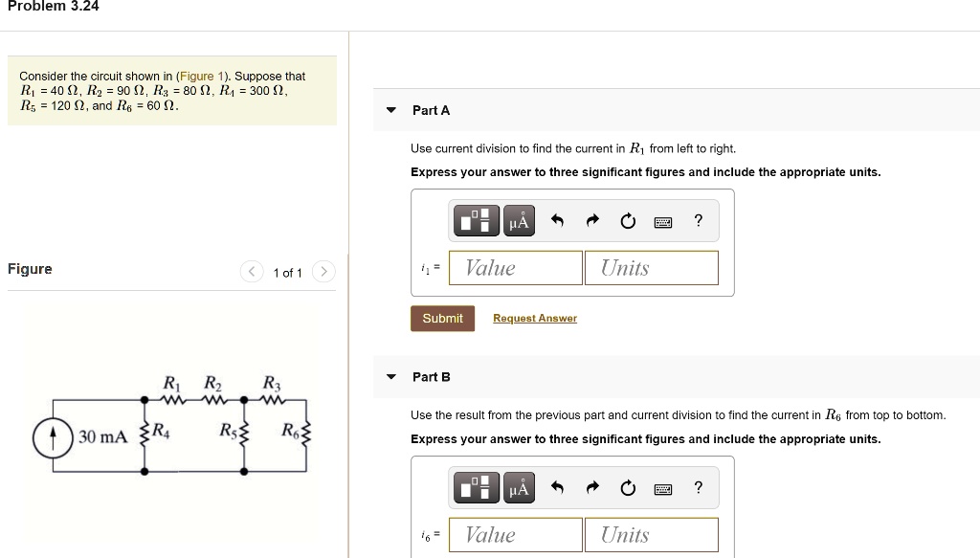Image resolution: width=980 pixels, height=558 pixels.
Task: Click the question mark help icon in Part A
Action: tap(698, 220)
